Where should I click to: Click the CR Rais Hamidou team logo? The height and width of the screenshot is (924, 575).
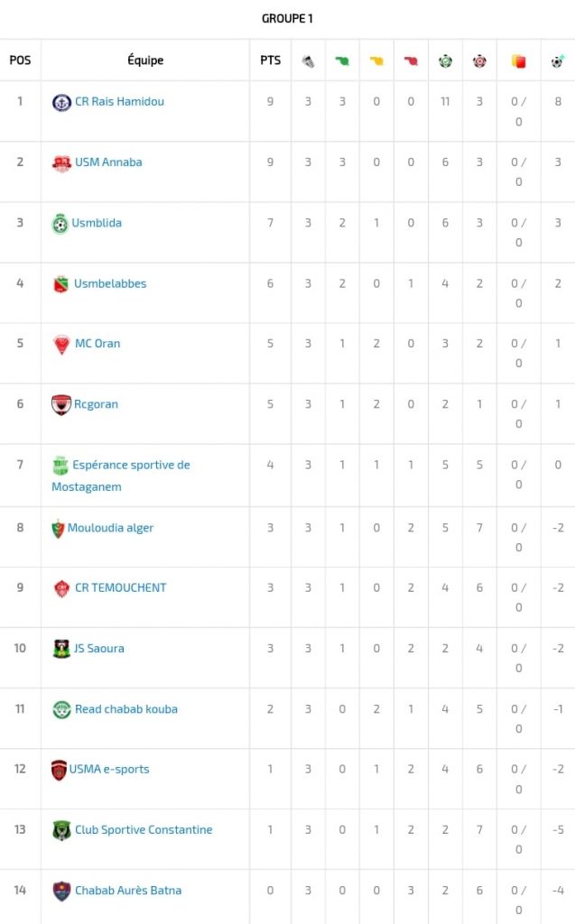click(61, 103)
